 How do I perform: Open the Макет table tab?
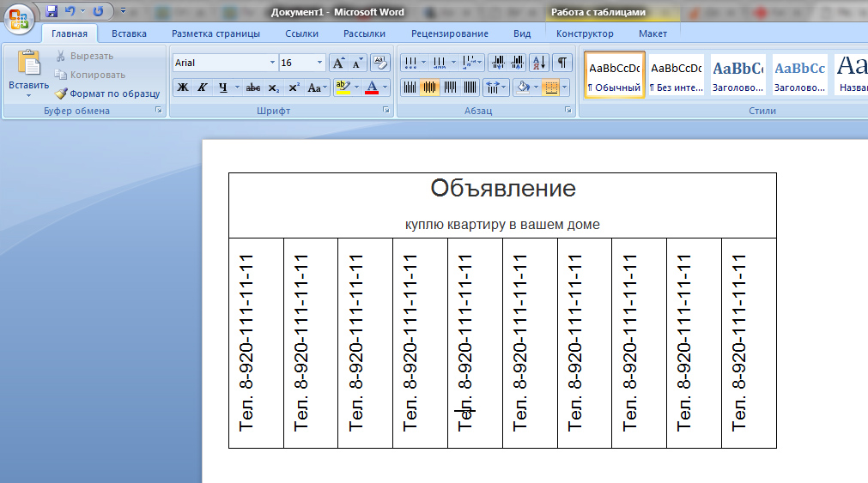pos(653,33)
